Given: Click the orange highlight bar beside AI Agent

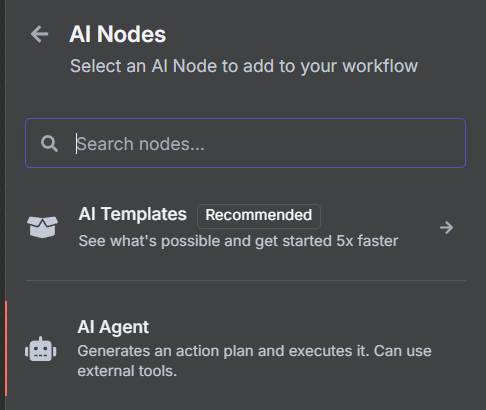Looking at the screenshot, I should [6, 349].
